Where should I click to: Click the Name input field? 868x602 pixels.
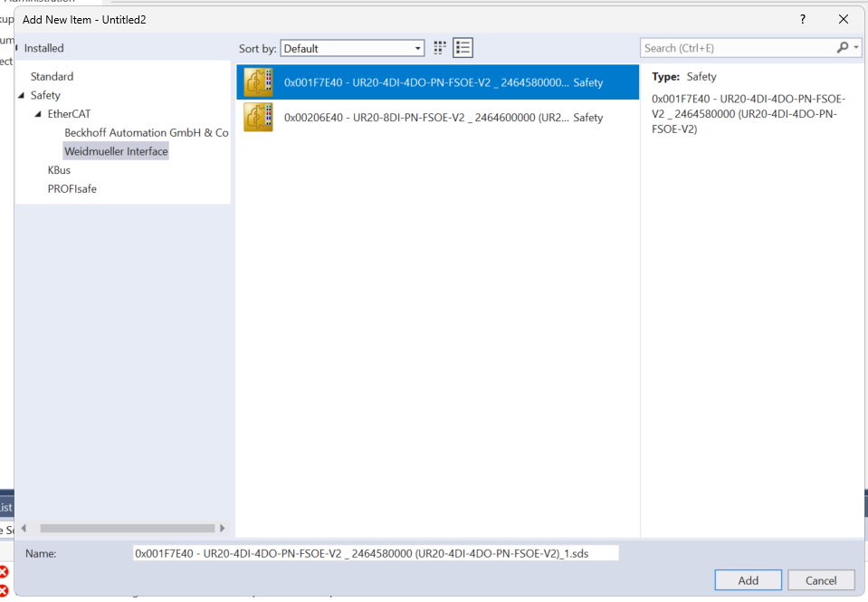[x=376, y=553]
